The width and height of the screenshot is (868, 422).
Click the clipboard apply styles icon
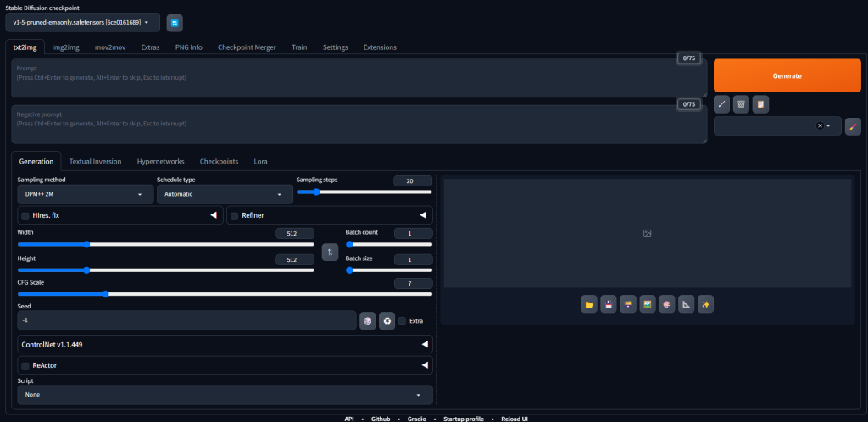coord(760,104)
